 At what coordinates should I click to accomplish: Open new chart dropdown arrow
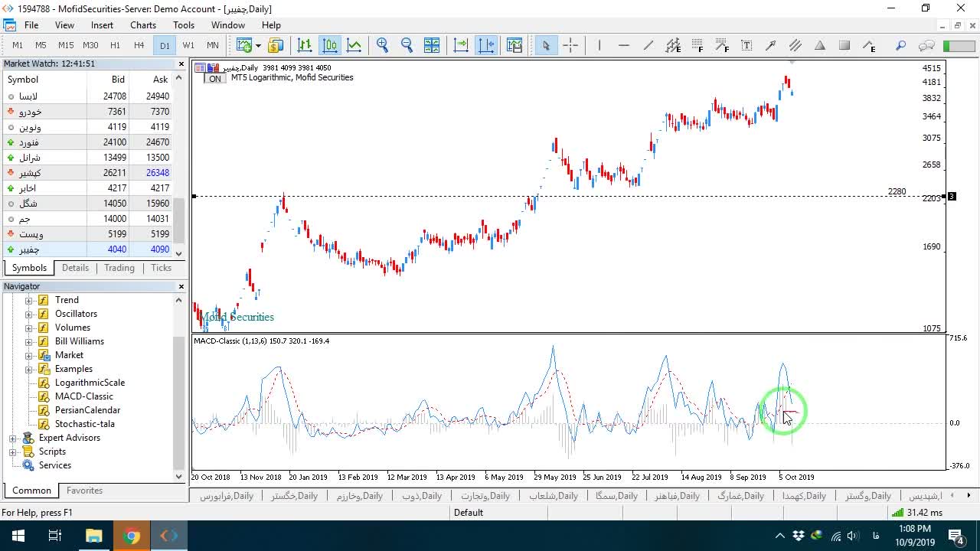258,45
